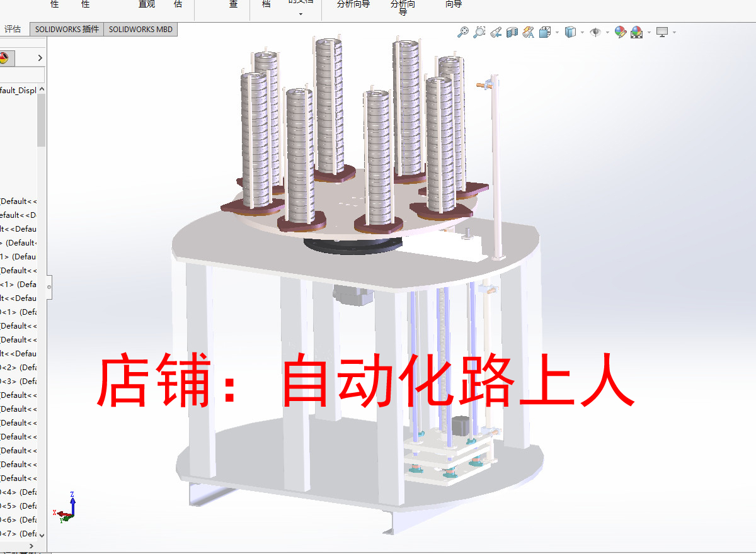The height and width of the screenshot is (554, 756).
Task: Click the tree scrollbar up arrow
Action: tap(42, 89)
